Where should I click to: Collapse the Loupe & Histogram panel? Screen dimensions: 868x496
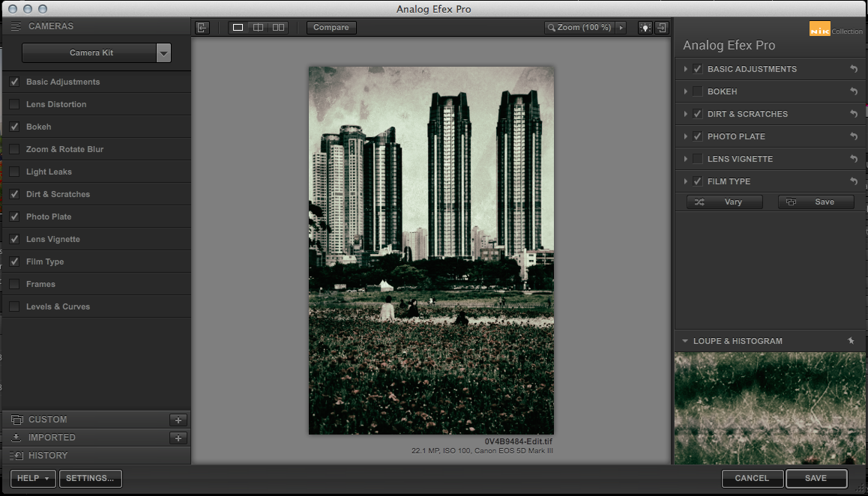pos(685,341)
